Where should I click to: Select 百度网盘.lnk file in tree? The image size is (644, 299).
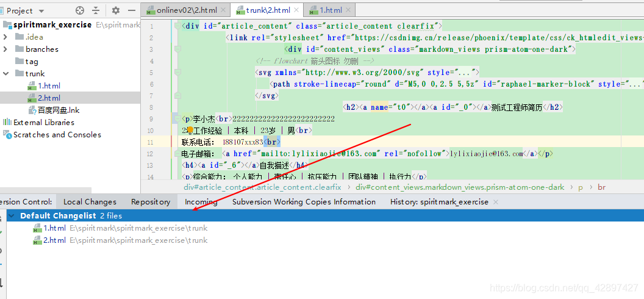coord(59,110)
